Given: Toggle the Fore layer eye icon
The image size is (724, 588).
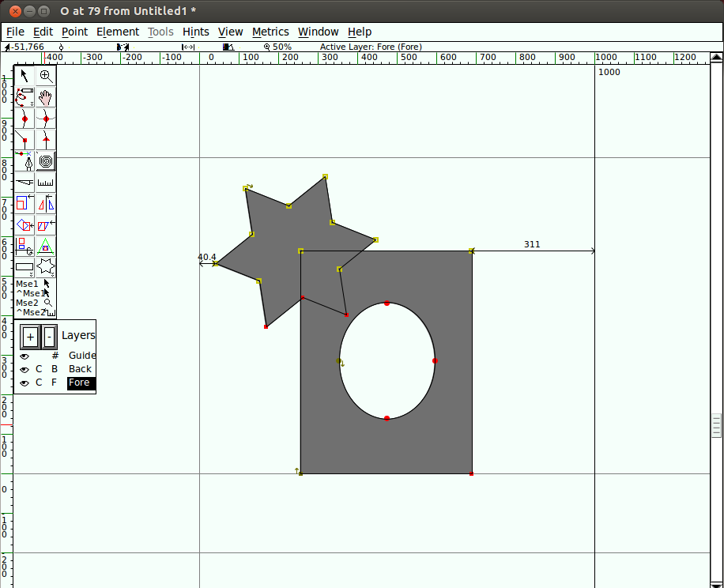Looking at the screenshot, I should pyautogui.click(x=25, y=383).
